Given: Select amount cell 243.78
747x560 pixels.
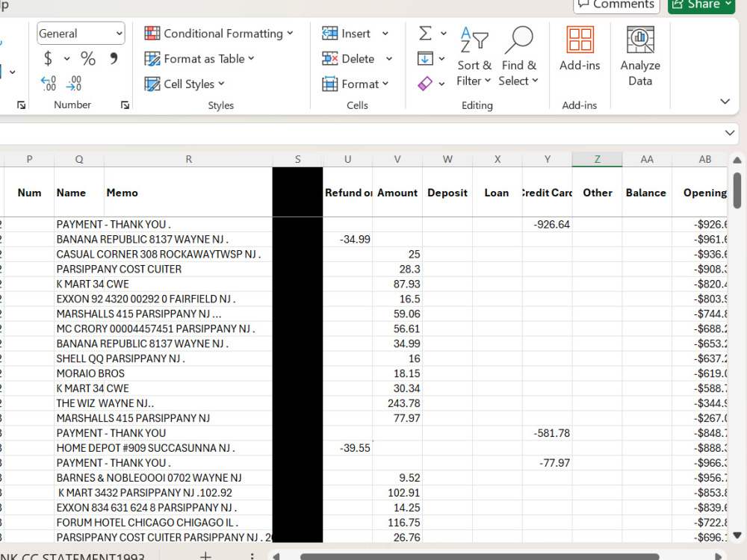Looking at the screenshot, I should [x=397, y=403].
